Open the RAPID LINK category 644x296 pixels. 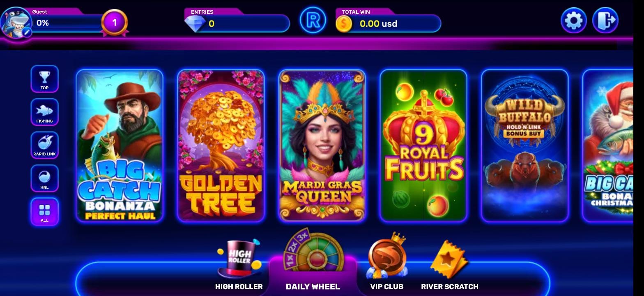[44, 145]
